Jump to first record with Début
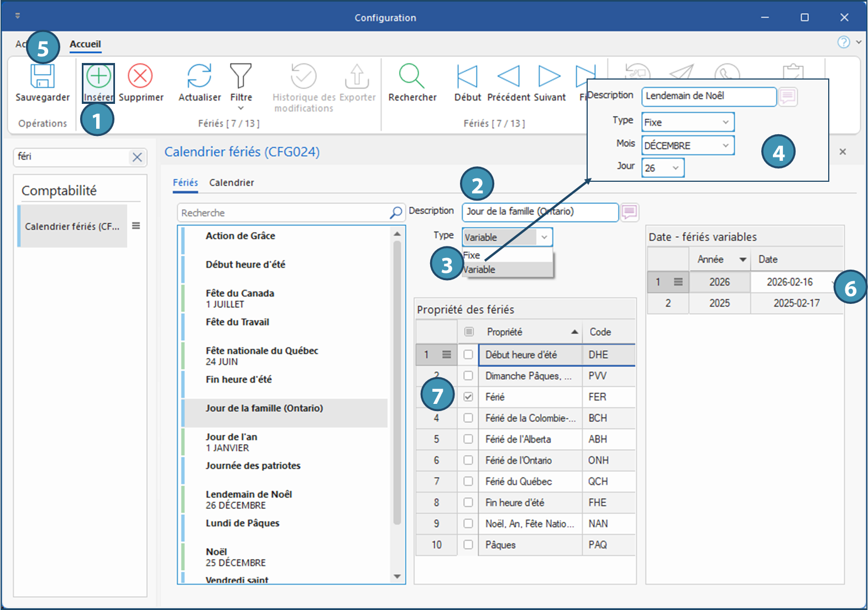This screenshot has height=610, width=868. [x=467, y=77]
